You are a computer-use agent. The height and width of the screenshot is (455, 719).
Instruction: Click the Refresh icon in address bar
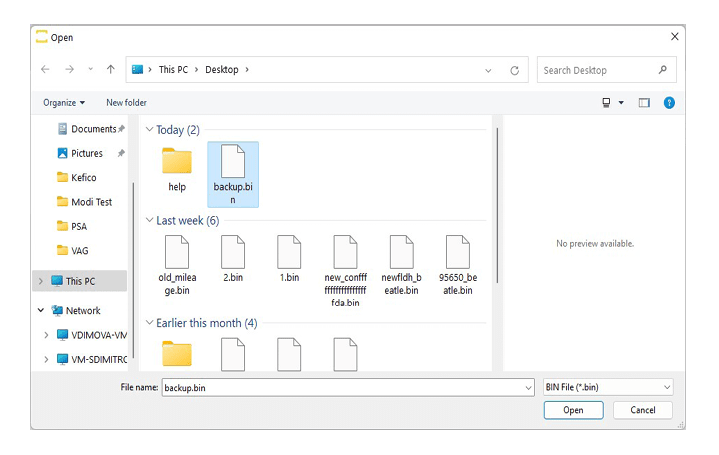(514, 70)
